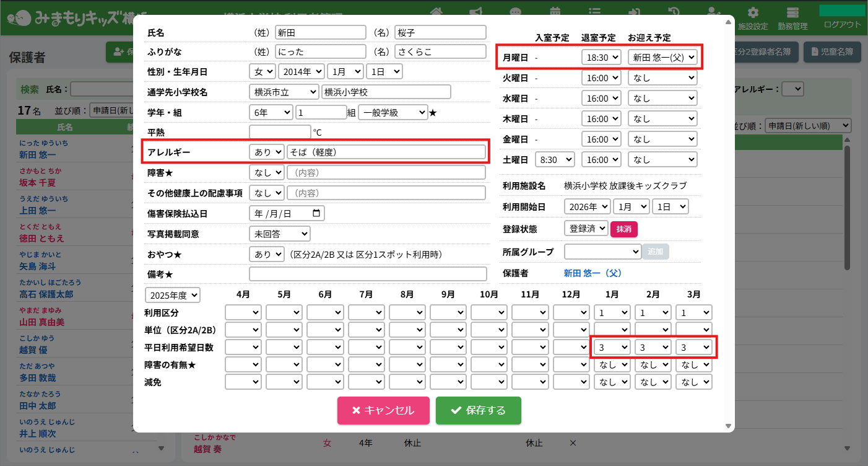Change the 2025年度 fiscal year dropdown

pos(173,294)
